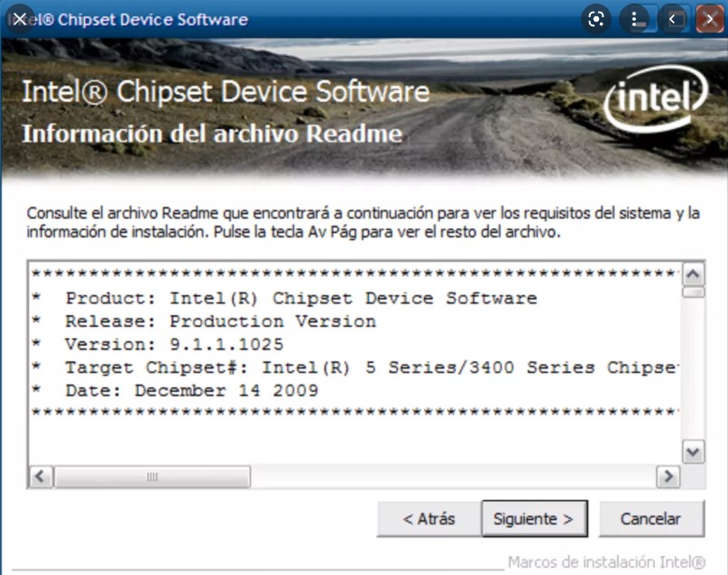The height and width of the screenshot is (575, 728).
Task: Click the 'Consulte el archivo Readme' instruction text
Action: point(363,222)
